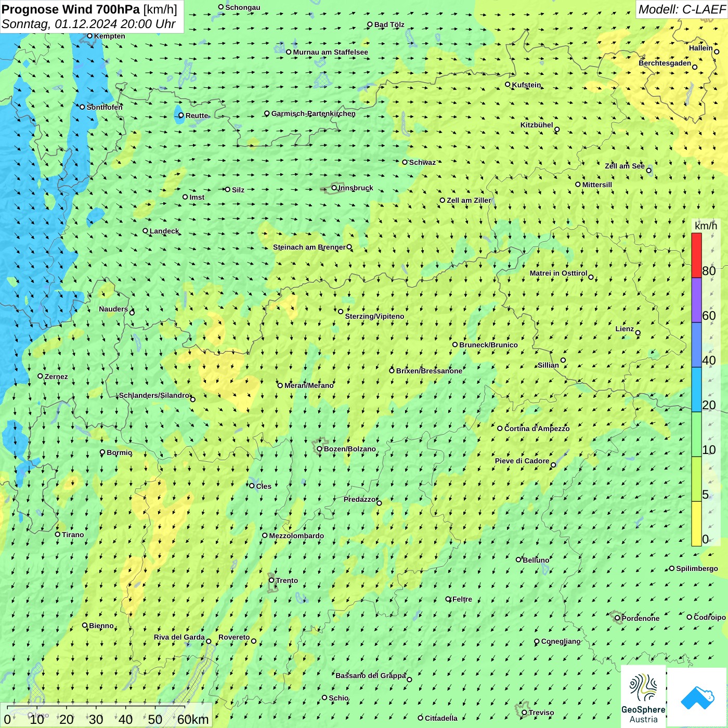Click the Sillian location marker
The width and height of the screenshot is (728, 728).
(563, 360)
